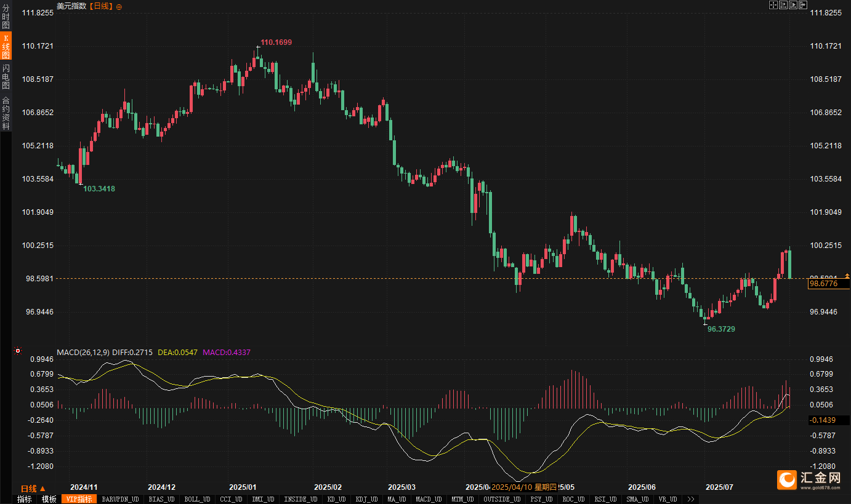The height and width of the screenshot is (504, 851).
Task: Click the play-forward chart icon
Action: 793,5
